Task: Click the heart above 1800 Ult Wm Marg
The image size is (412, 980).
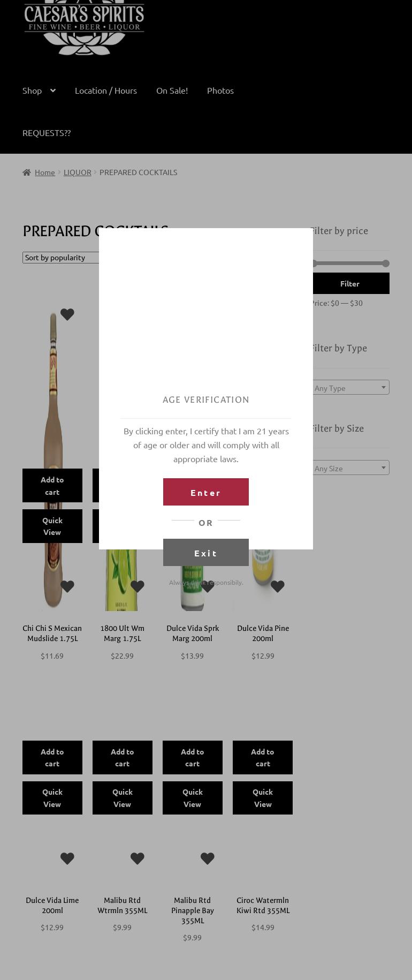Action: click(x=138, y=586)
